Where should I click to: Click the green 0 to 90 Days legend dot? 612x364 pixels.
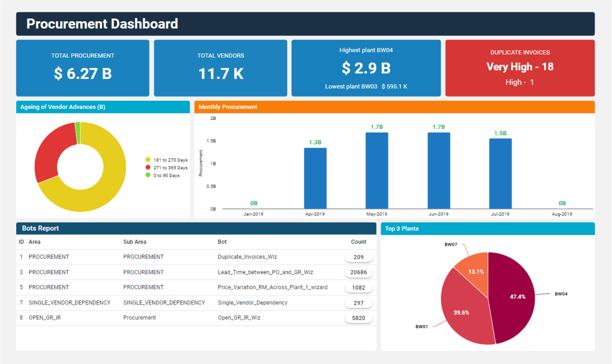148,175
